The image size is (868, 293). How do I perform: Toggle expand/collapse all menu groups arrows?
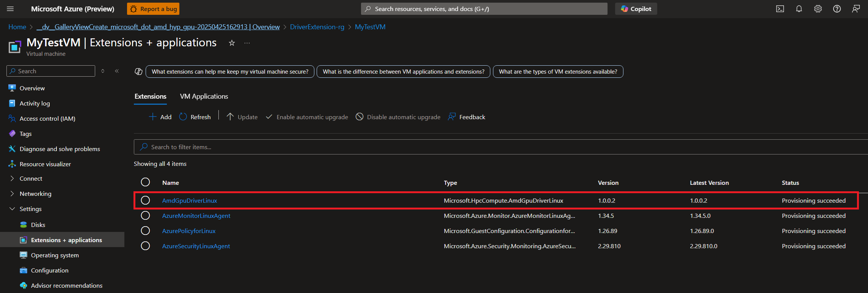[103, 71]
